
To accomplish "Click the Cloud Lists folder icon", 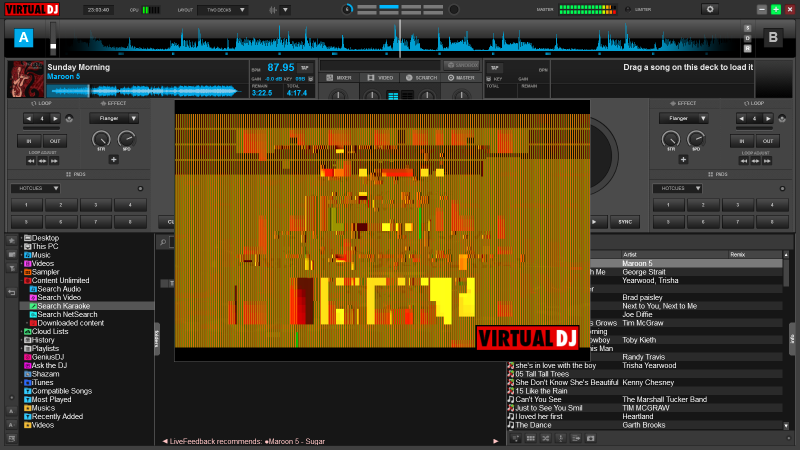I will click(x=28, y=332).
